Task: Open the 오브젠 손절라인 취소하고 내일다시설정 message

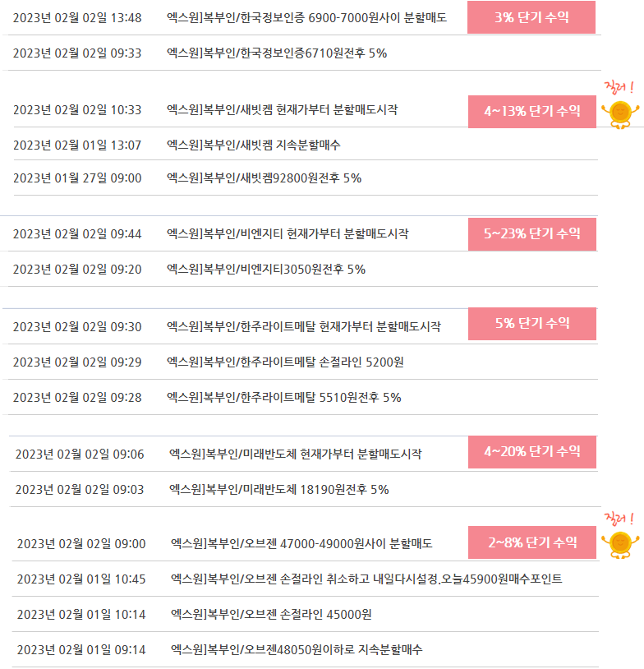Action: [366, 579]
